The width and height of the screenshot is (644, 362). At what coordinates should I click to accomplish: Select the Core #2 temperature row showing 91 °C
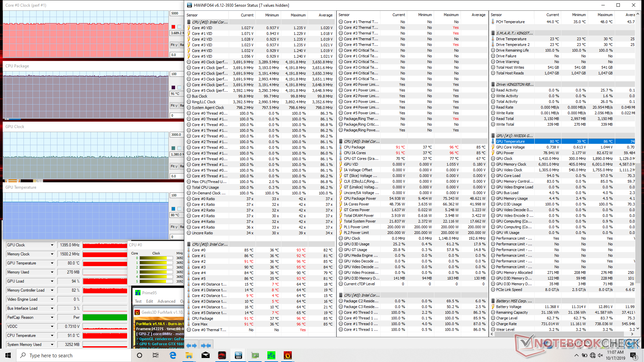click(x=261, y=261)
